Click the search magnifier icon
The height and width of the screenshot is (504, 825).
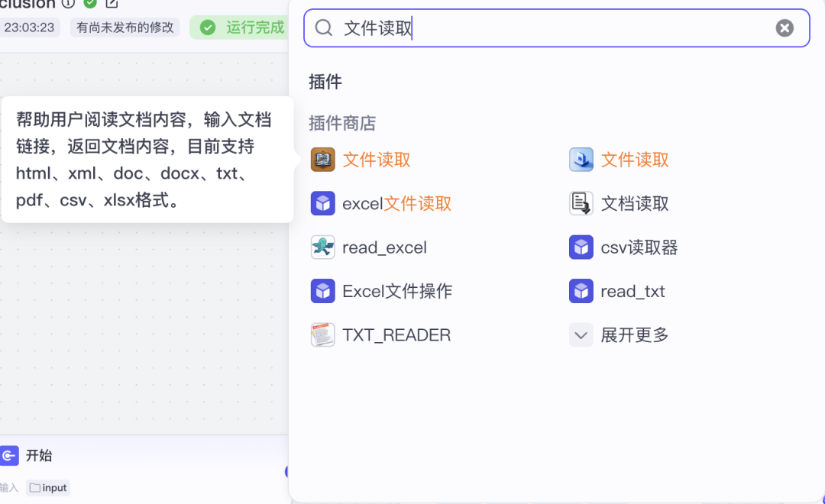click(x=324, y=28)
